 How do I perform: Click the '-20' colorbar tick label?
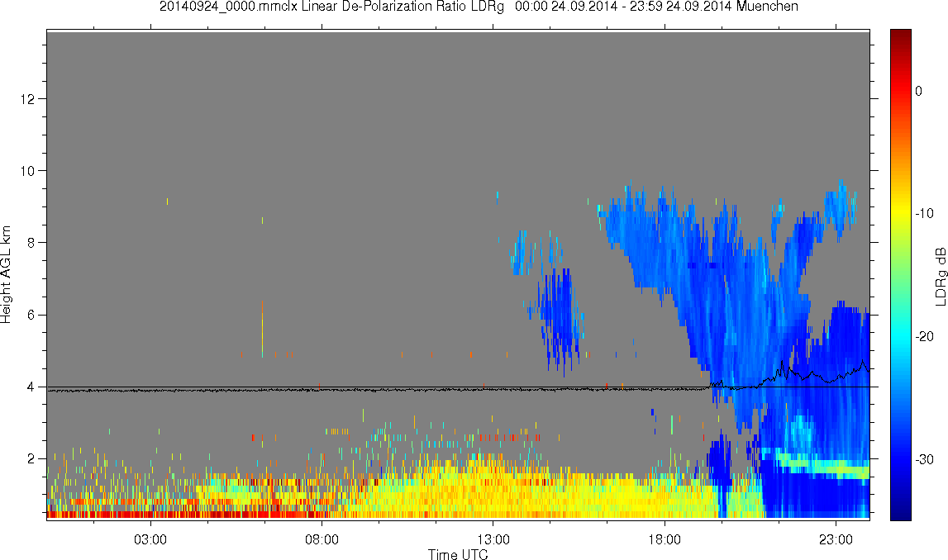click(924, 336)
